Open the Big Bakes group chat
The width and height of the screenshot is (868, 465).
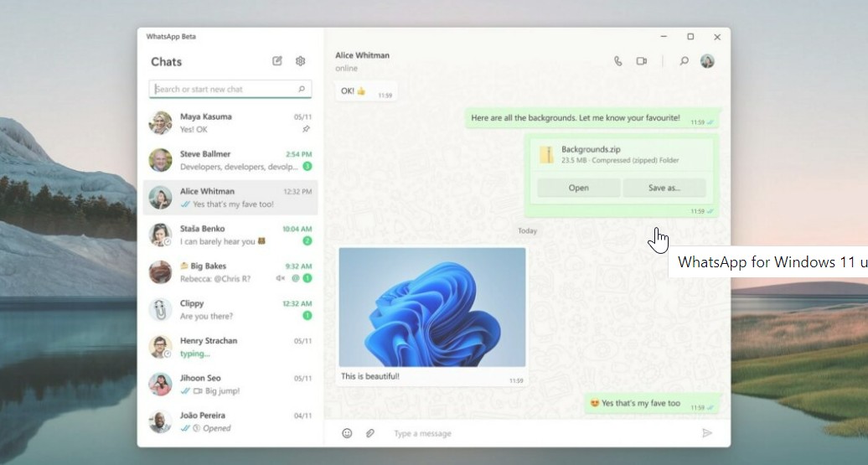click(x=230, y=272)
